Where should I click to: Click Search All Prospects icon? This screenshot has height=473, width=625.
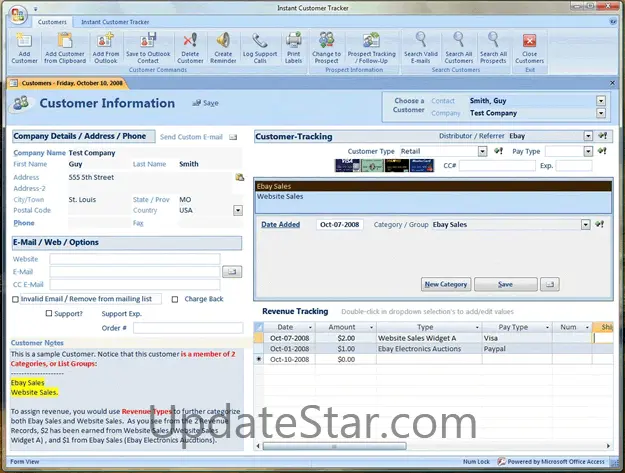[x=493, y=41]
